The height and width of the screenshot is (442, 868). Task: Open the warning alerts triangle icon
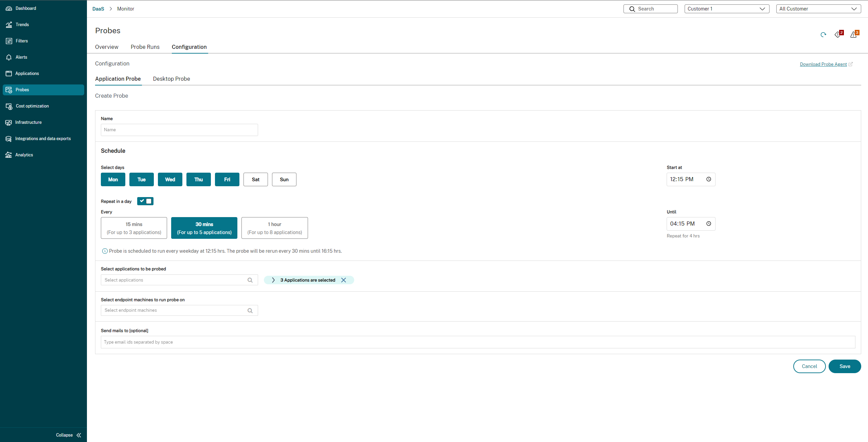[853, 35]
